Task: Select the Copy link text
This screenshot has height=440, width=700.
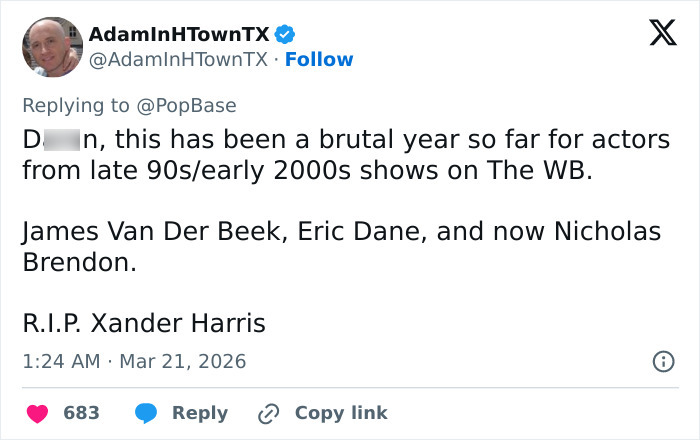Action: pyautogui.click(x=341, y=413)
